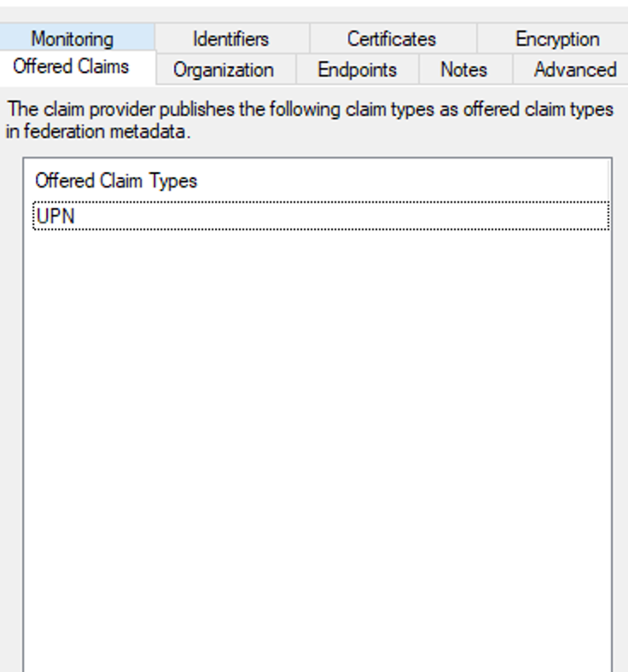This screenshot has width=628, height=672.
Task: Go to the Encryption tab
Action: tap(557, 39)
